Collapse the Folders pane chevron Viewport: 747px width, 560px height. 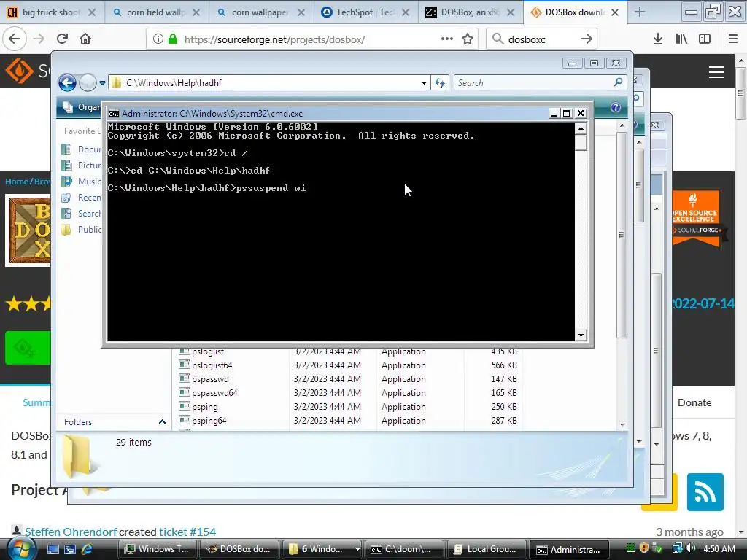pyautogui.click(x=162, y=422)
